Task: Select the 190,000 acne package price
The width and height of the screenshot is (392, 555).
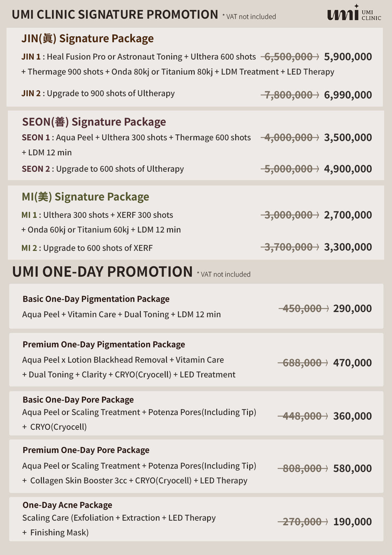Action: click(x=352, y=522)
